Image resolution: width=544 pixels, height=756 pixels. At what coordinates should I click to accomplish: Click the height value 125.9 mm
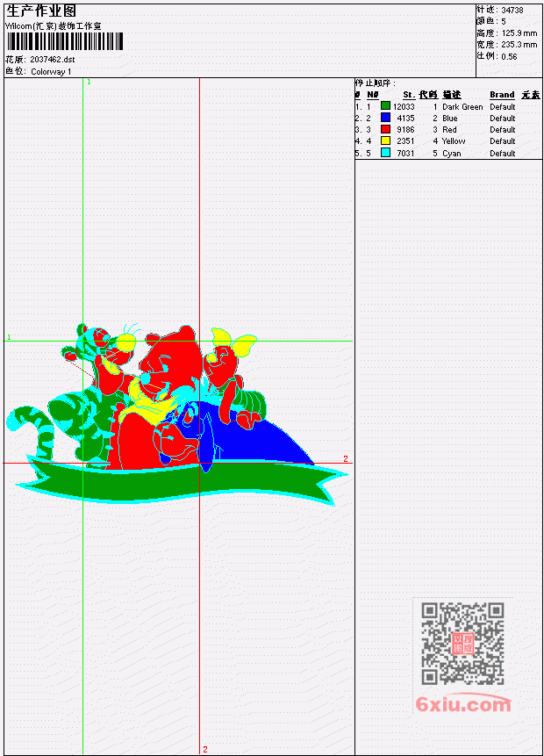click(519, 33)
